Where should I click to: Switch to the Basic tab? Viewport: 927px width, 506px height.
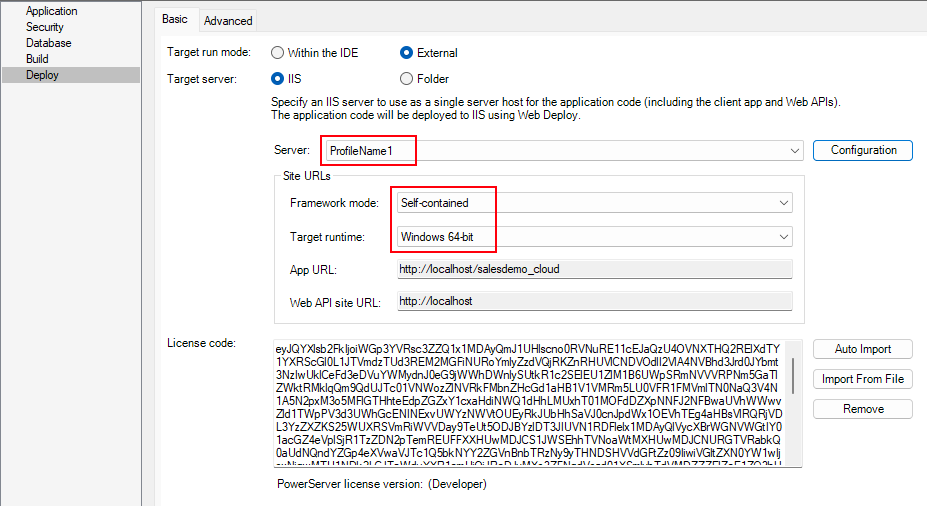pos(175,19)
